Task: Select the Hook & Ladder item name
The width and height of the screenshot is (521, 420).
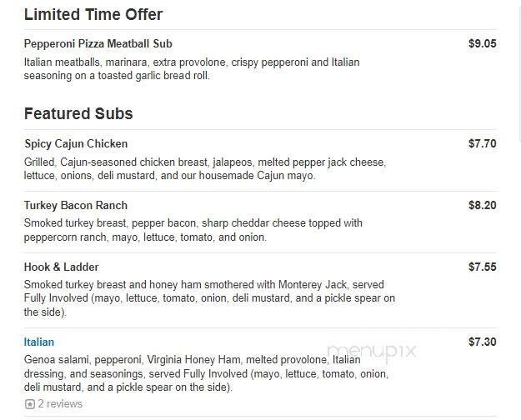Action: pyautogui.click(x=62, y=267)
